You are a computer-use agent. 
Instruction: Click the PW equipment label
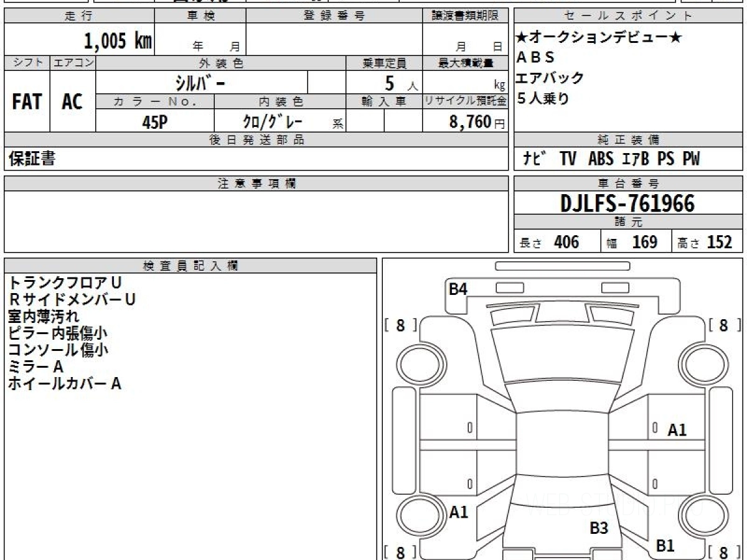pyautogui.click(x=690, y=159)
